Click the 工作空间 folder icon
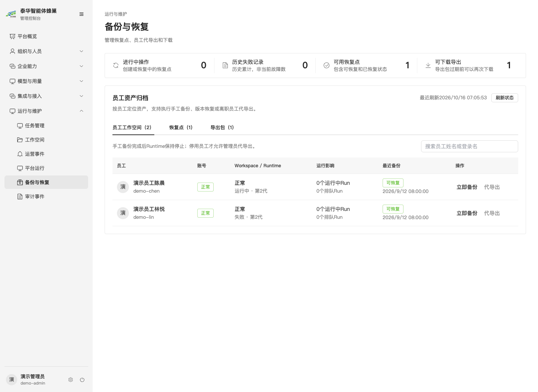 (20, 140)
